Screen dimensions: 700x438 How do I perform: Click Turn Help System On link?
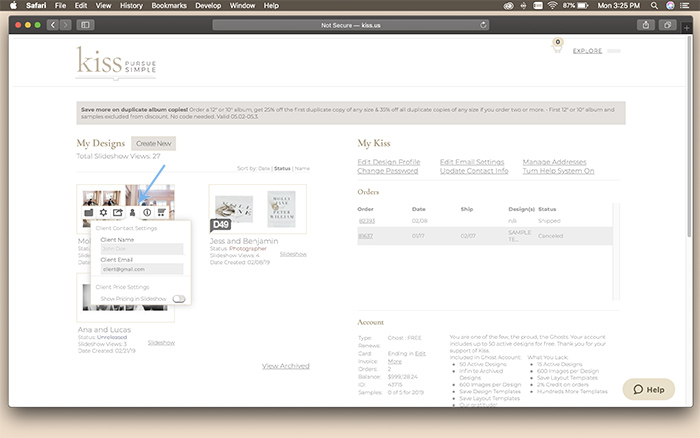[558, 171]
